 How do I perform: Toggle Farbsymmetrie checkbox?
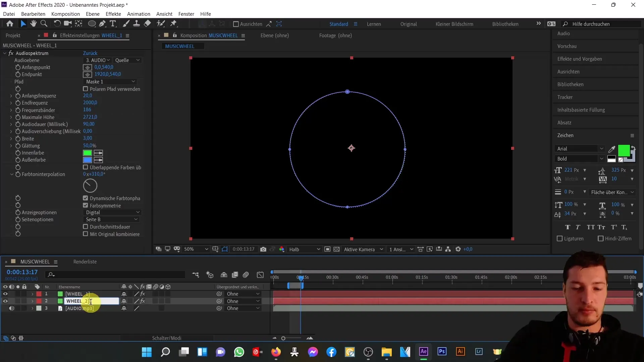click(x=86, y=205)
